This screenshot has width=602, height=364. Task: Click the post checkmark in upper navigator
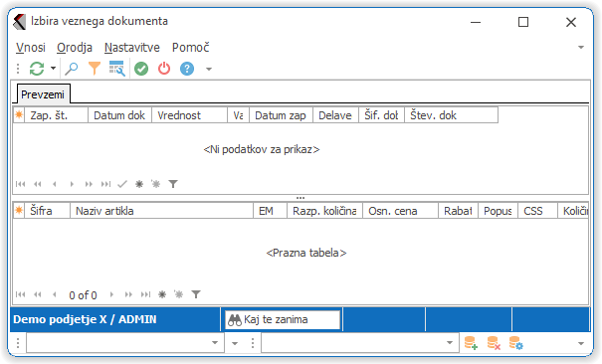(x=122, y=184)
